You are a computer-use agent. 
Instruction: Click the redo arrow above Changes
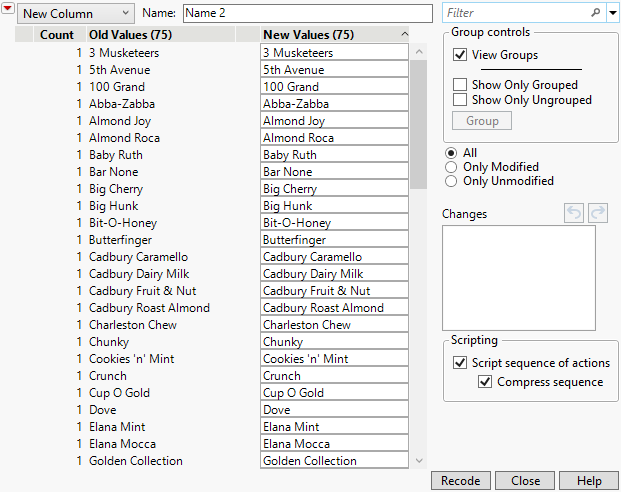[597, 213]
